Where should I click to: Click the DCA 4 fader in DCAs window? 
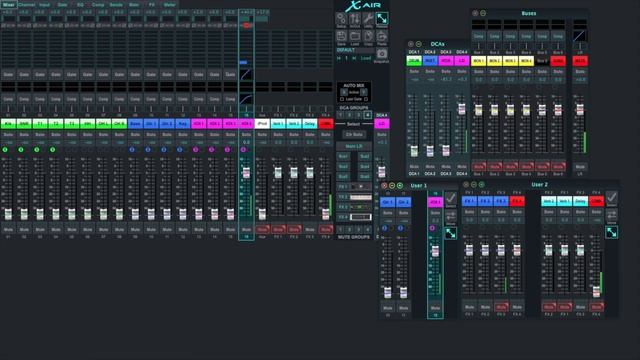[x=462, y=109]
